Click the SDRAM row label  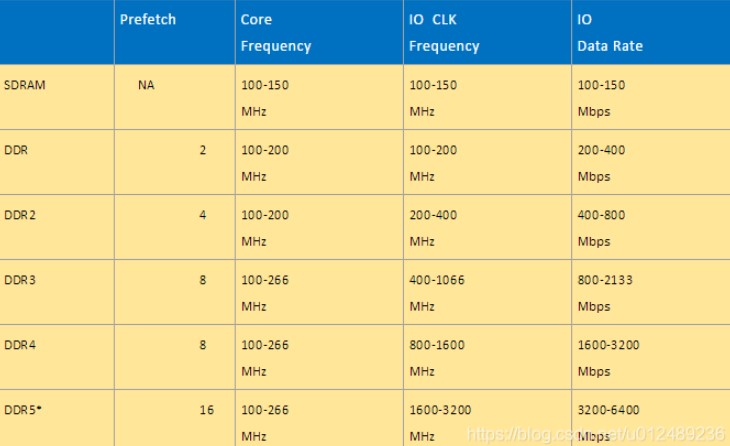pyautogui.click(x=25, y=85)
